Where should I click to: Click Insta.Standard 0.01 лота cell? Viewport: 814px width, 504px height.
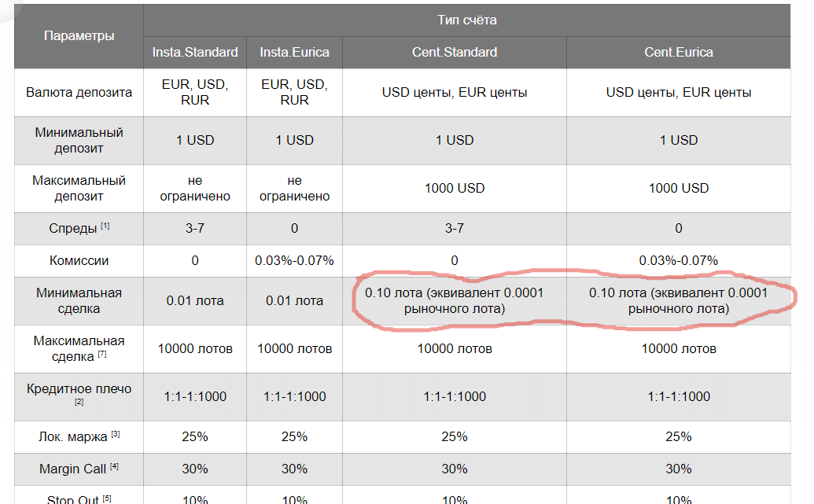click(x=195, y=300)
